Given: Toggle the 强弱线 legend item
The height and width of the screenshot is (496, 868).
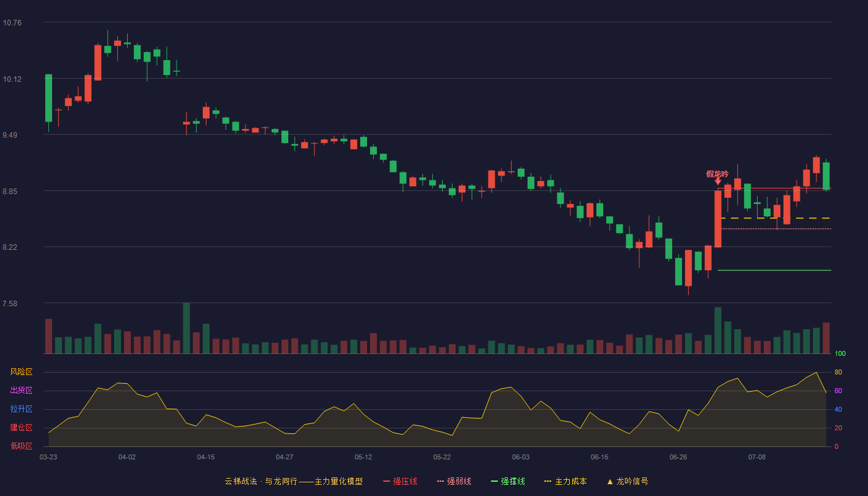Looking at the screenshot, I should coord(454,481).
